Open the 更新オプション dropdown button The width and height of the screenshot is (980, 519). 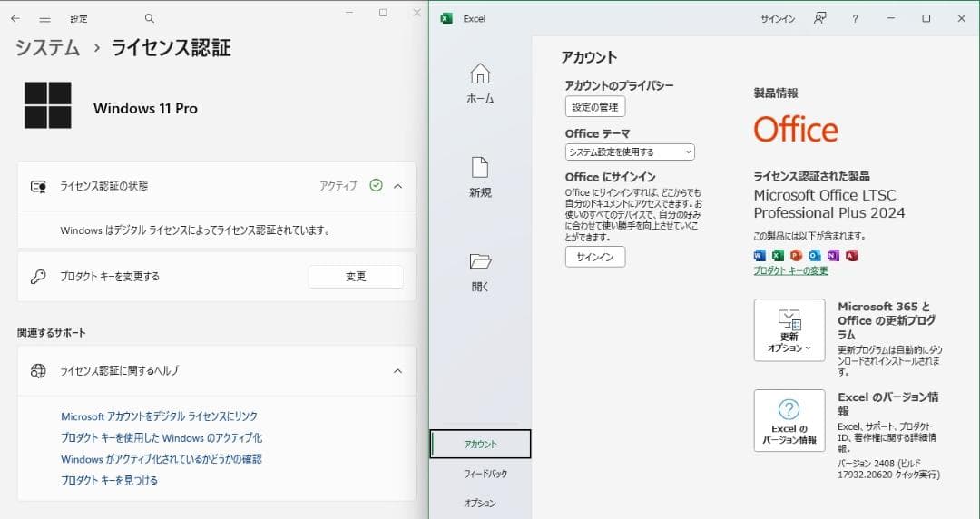pos(789,330)
